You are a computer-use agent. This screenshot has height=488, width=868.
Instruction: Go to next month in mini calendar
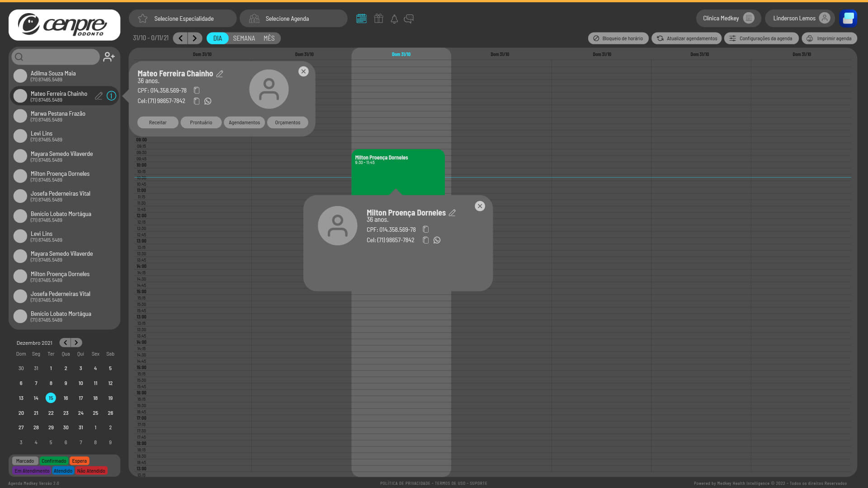(76, 343)
